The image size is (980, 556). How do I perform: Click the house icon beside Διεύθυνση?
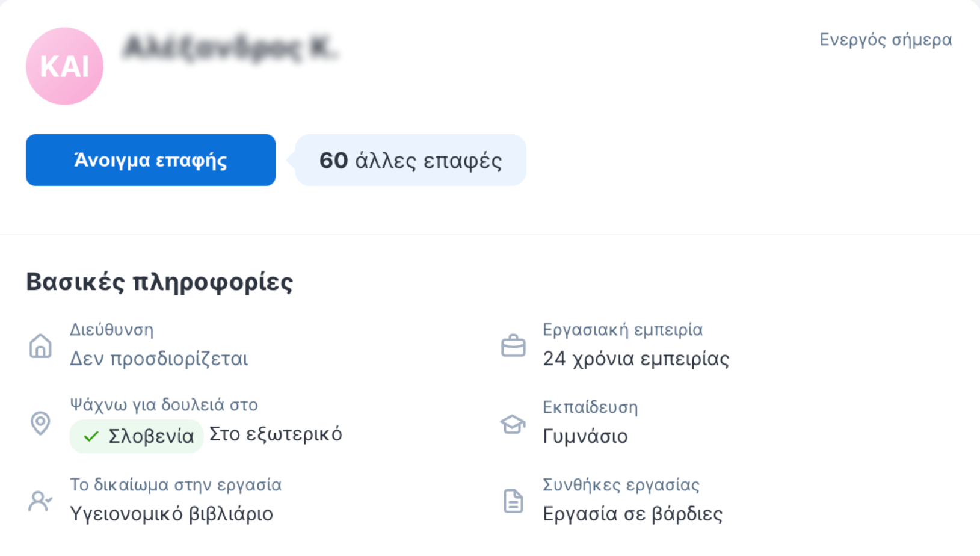tap(40, 346)
